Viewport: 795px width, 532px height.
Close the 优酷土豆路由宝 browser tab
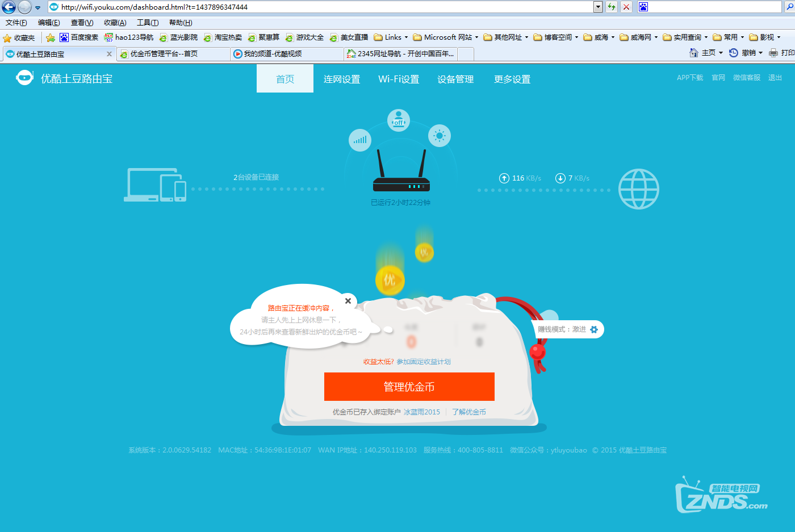(109, 54)
